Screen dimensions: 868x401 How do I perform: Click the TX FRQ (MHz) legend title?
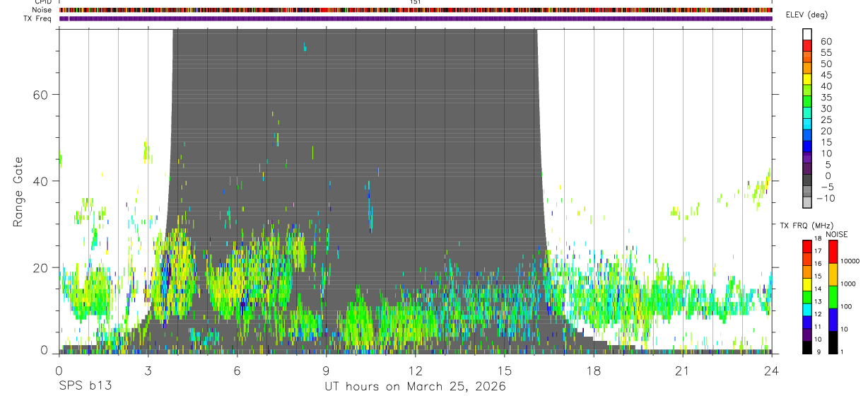coord(804,226)
